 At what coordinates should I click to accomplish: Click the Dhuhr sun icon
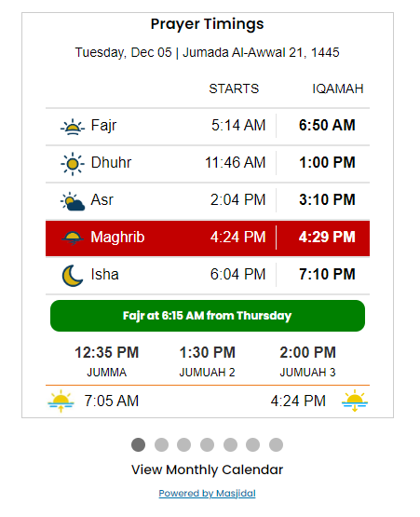(73, 164)
